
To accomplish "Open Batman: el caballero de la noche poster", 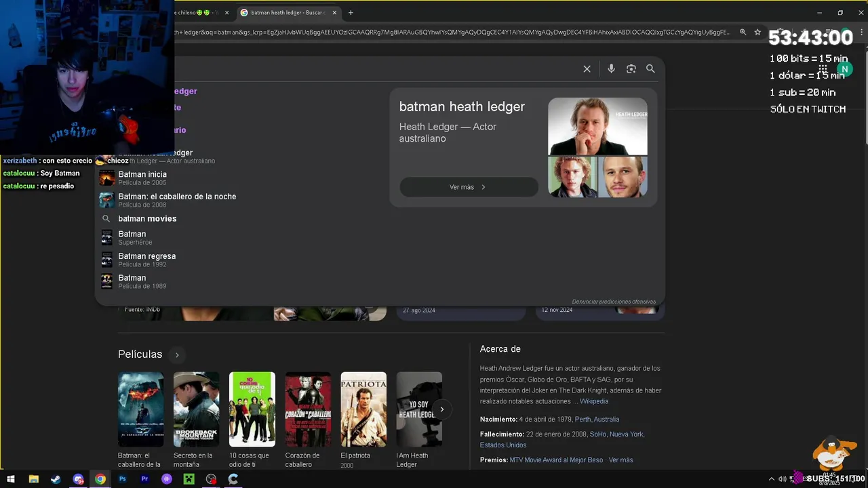I will (140, 409).
